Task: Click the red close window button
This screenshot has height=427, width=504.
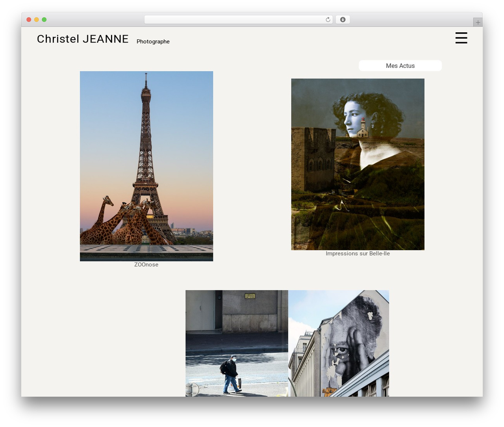Action: click(29, 20)
